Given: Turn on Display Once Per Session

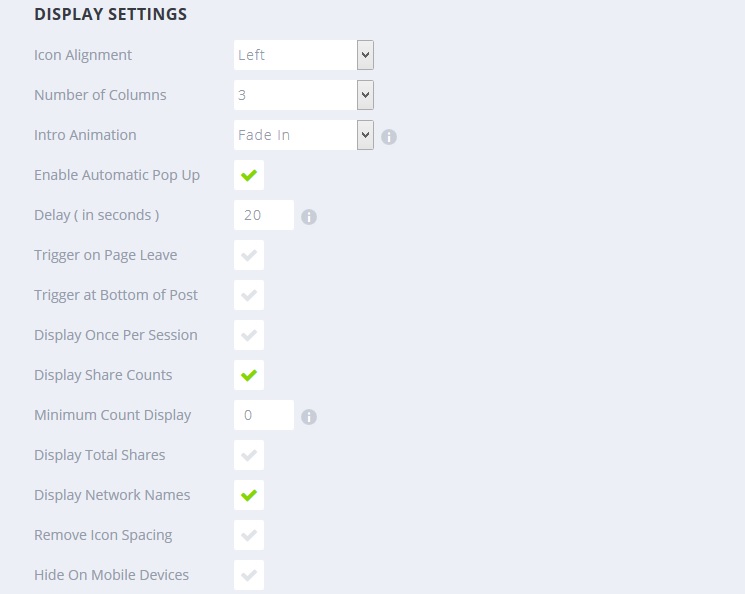Looking at the screenshot, I should 249,335.
